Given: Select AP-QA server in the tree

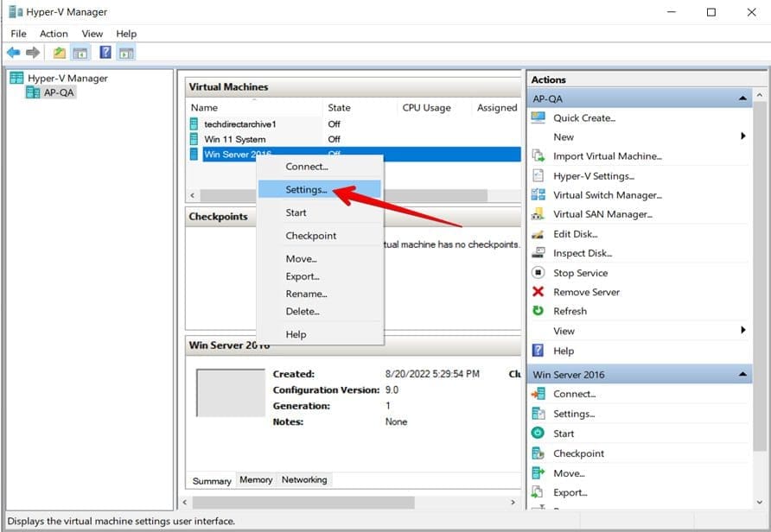Looking at the screenshot, I should (x=59, y=92).
